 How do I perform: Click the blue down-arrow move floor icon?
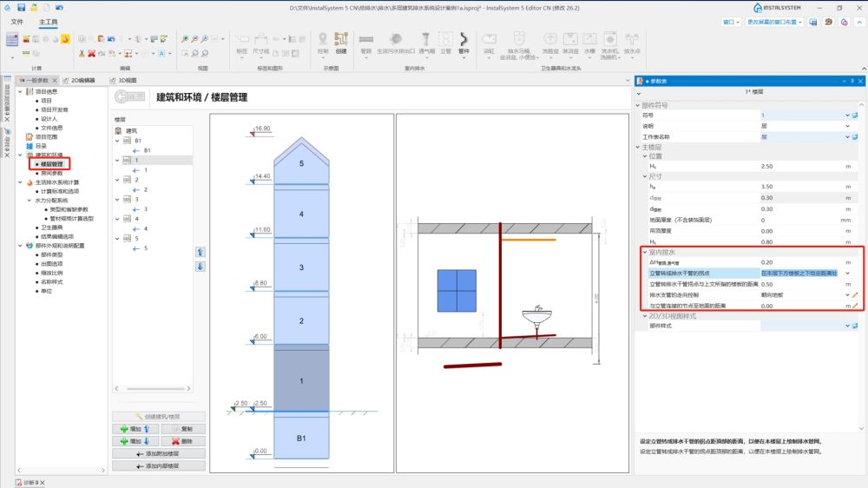tap(201, 267)
